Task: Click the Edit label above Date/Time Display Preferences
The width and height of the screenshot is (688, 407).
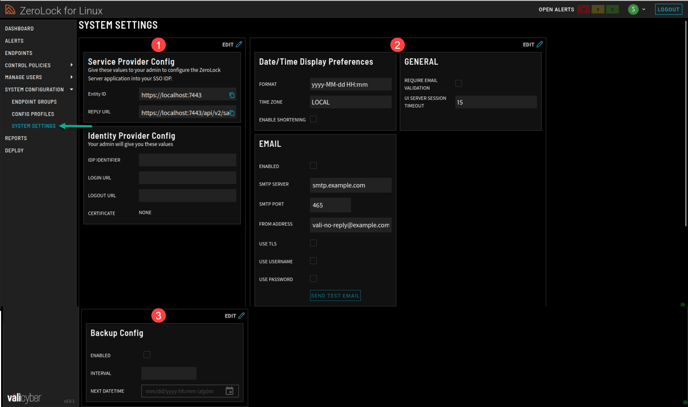Action: coord(528,45)
